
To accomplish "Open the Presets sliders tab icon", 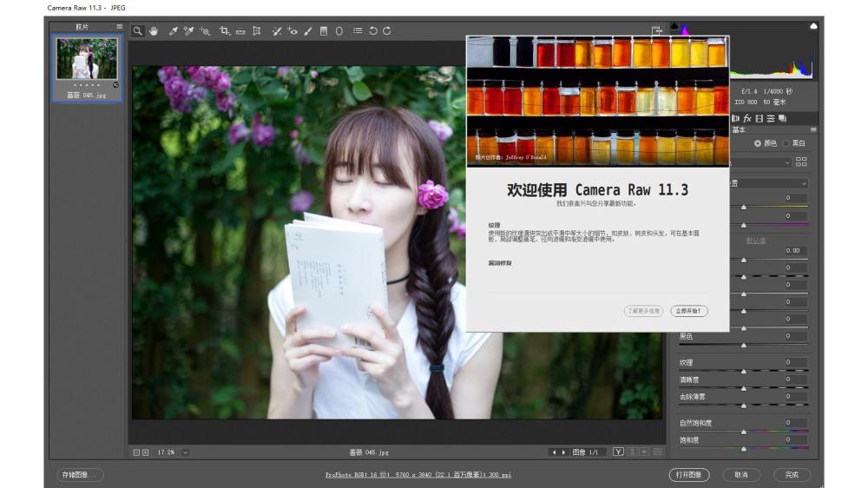I will pos(771,118).
